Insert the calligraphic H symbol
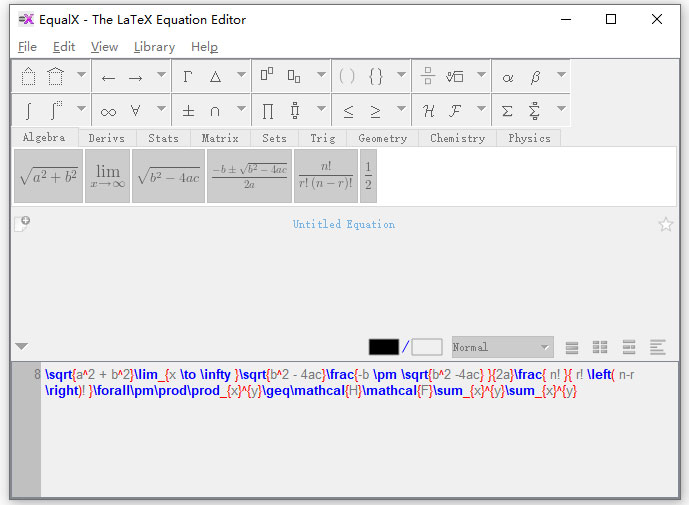This screenshot has width=689, height=505. pos(428,111)
